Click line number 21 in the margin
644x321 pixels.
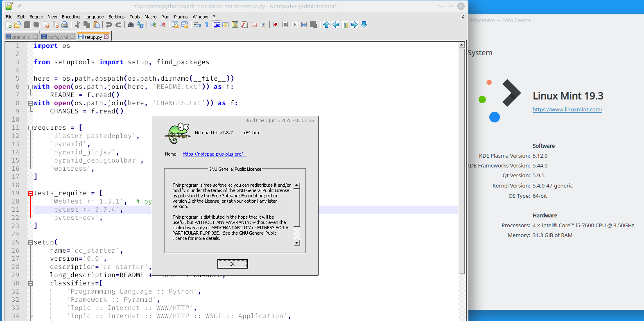coord(16,210)
